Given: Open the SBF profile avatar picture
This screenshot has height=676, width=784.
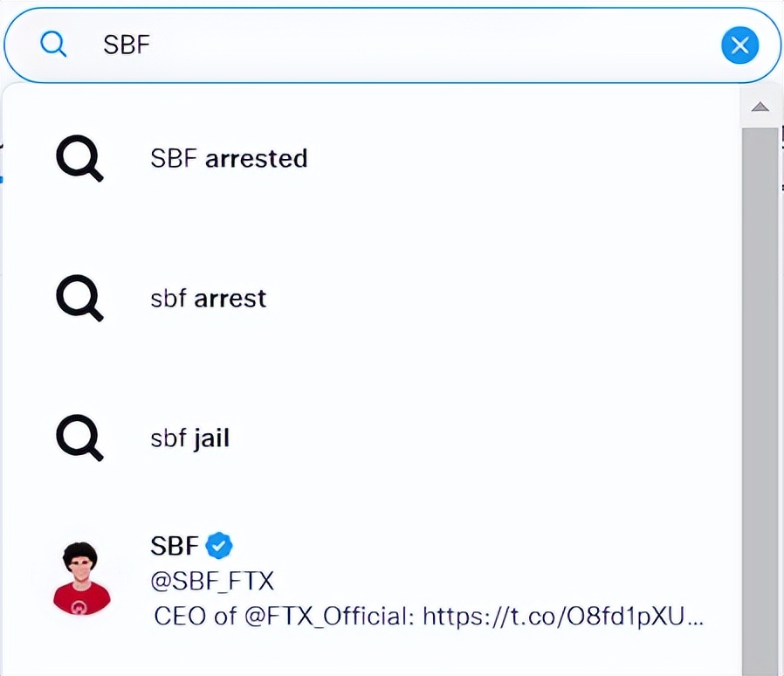Looking at the screenshot, I should (82, 577).
